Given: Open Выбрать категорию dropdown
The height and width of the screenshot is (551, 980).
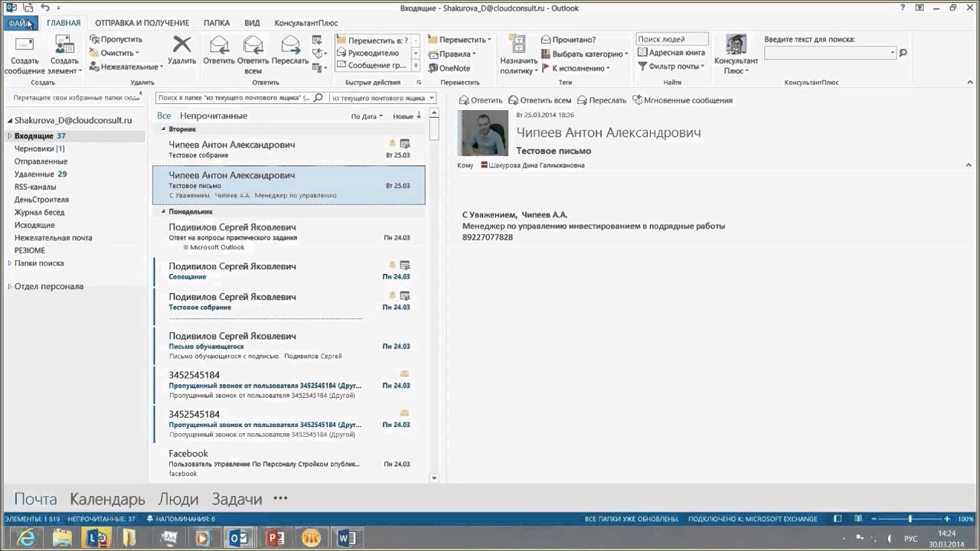Looking at the screenshot, I should tap(584, 54).
